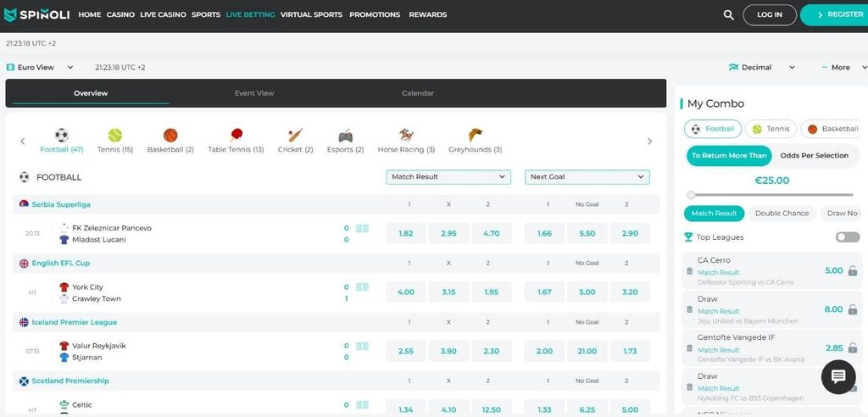Open the Match Result market dropdown
The height and width of the screenshot is (417, 868).
click(448, 177)
